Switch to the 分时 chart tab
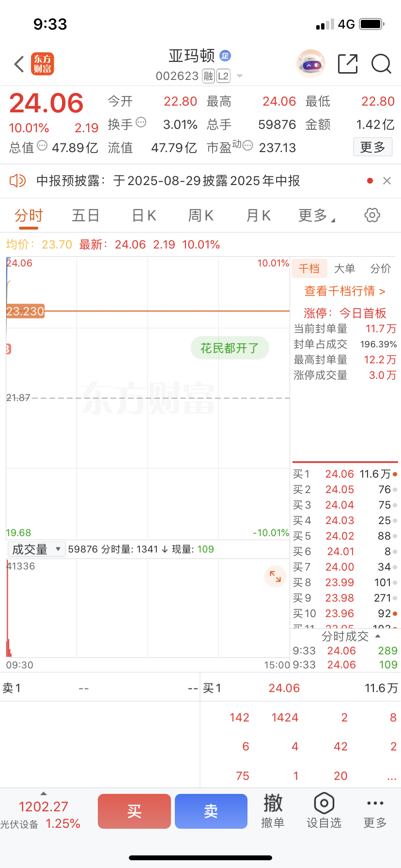Image resolution: width=401 pixels, height=868 pixels. 29,216
